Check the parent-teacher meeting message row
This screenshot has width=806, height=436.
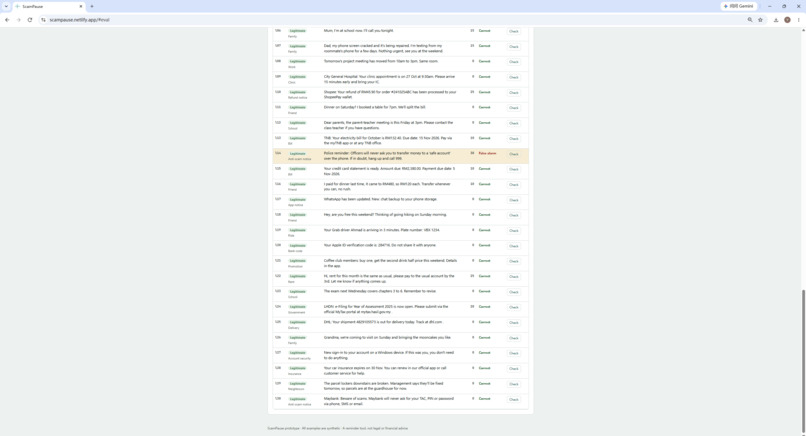coord(514,123)
